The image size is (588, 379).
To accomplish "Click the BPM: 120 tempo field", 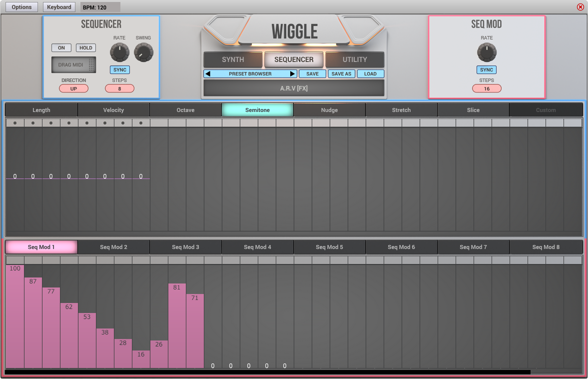I will [100, 7].
